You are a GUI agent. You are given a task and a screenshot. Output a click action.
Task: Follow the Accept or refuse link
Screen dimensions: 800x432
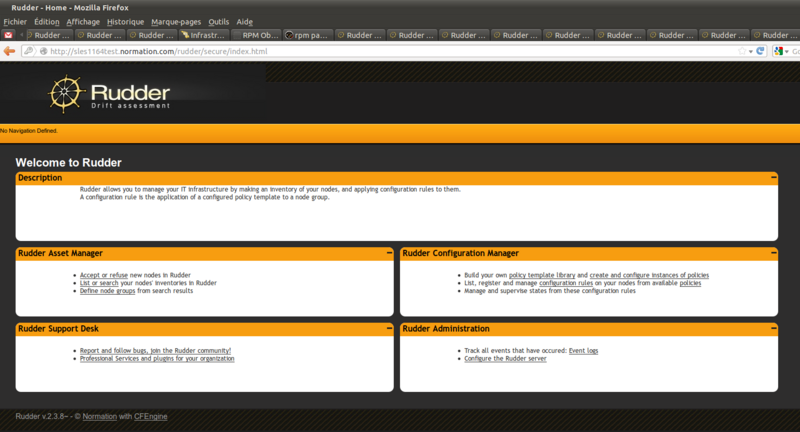(104, 275)
